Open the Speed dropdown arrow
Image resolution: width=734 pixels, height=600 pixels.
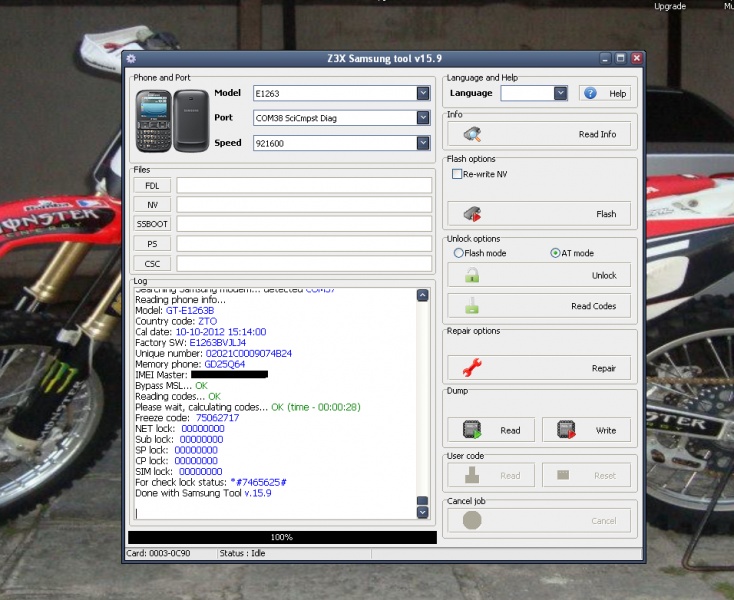tap(423, 143)
